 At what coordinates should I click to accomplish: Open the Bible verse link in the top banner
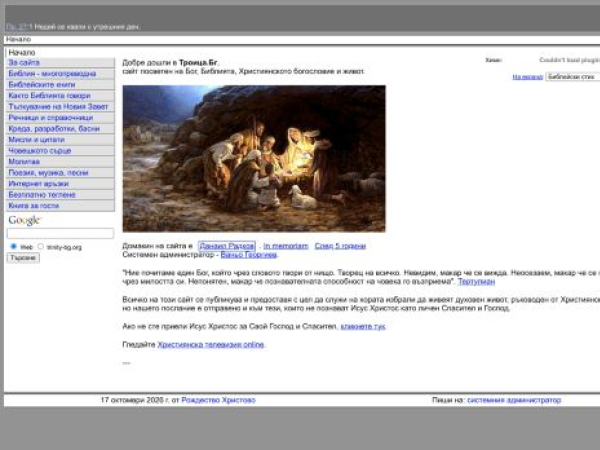click(16, 27)
